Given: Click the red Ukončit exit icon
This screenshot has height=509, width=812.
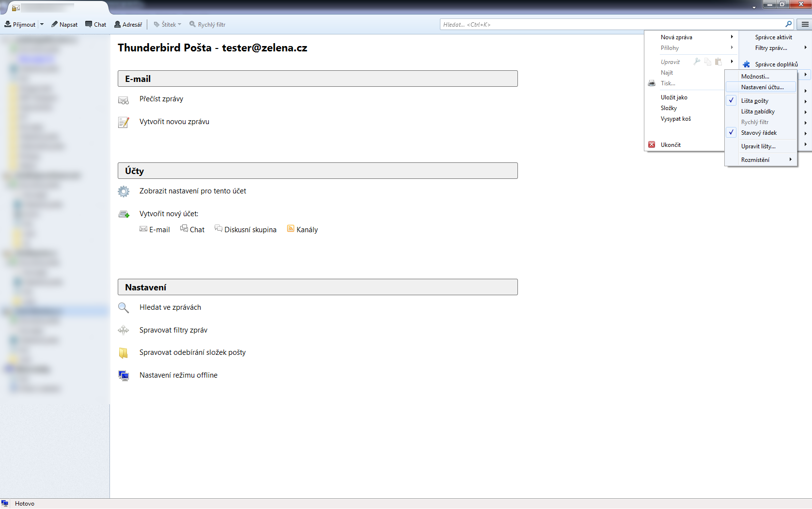Looking at the screenshot, I should (652, 144).
